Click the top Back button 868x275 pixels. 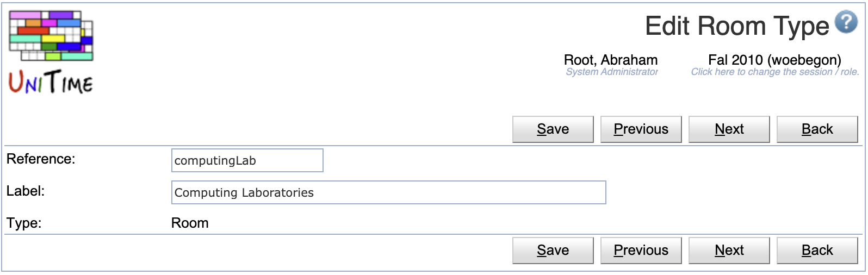pos(817,129)
